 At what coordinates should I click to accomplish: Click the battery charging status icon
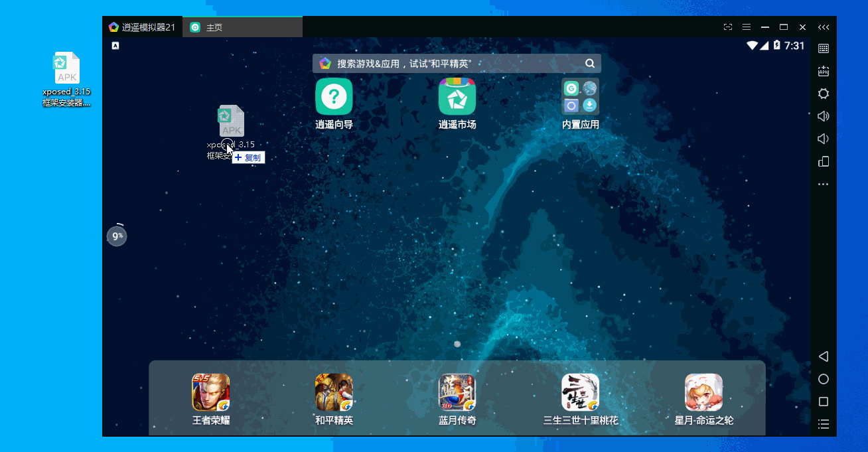[776, 46]
